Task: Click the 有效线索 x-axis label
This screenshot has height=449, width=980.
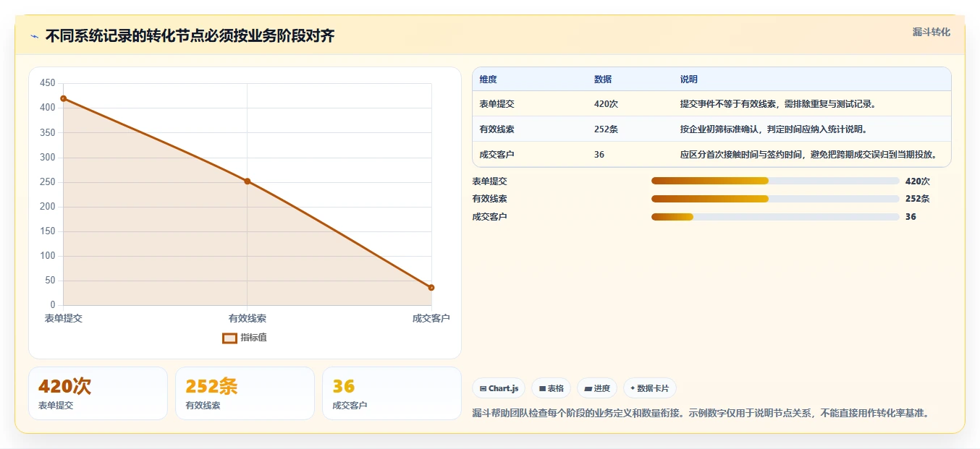Action: point(248,318)
